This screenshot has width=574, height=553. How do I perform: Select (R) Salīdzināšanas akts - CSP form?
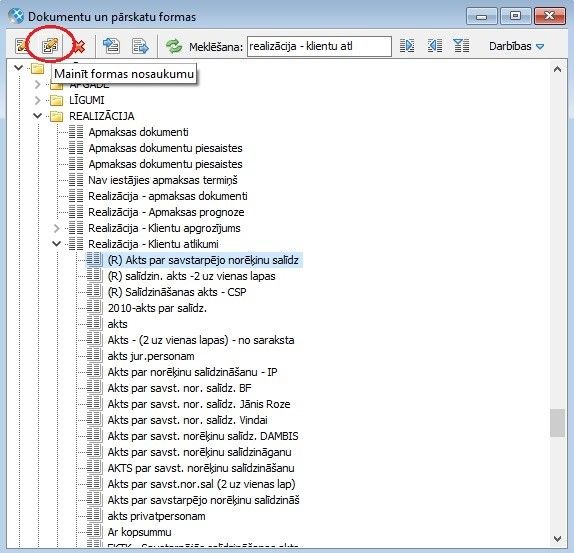point(177,292)
